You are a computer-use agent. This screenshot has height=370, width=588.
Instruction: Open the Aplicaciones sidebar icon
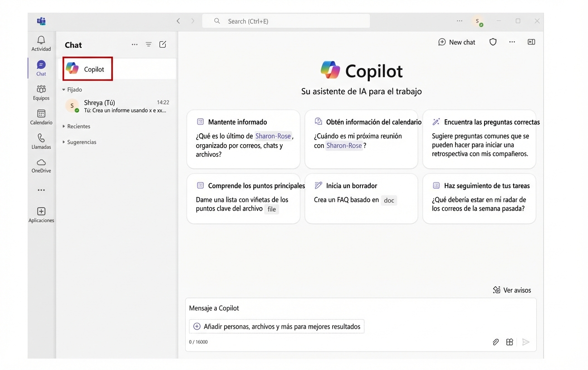(x=41, y=213)
